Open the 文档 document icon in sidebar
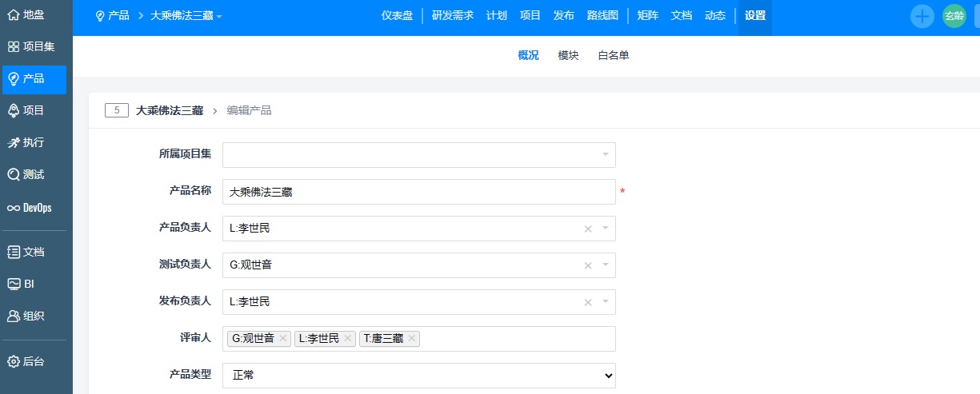 (x=14, y=252)
